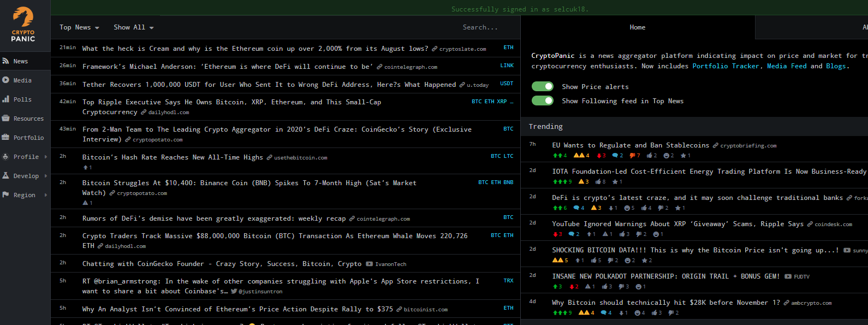Open Why Bitcoin should hit $28K article

coord(666,303)
